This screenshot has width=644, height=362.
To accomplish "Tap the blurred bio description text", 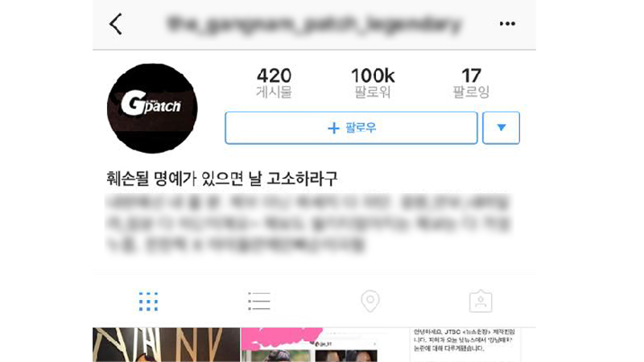I will click(x=308, y=224).
